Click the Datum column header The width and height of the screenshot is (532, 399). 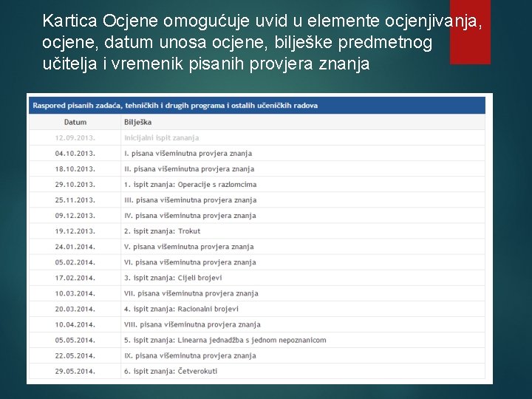click(x=75, y=122)
